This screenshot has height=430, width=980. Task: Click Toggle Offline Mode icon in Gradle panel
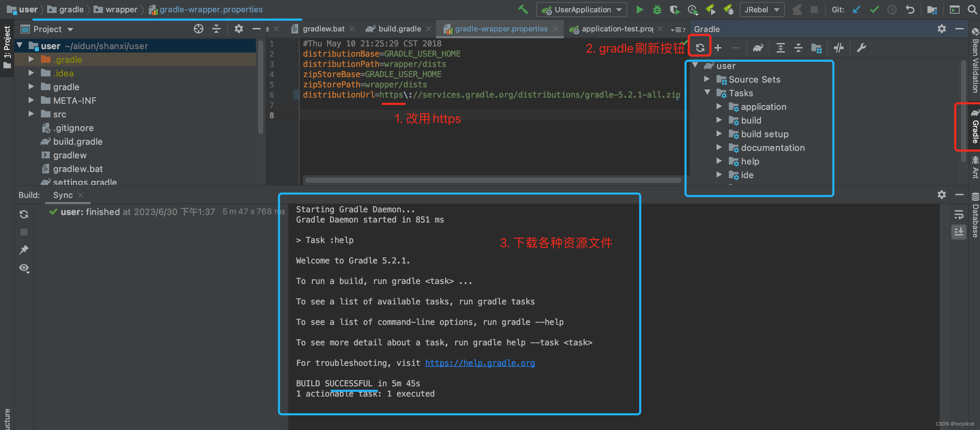(838, 48)
